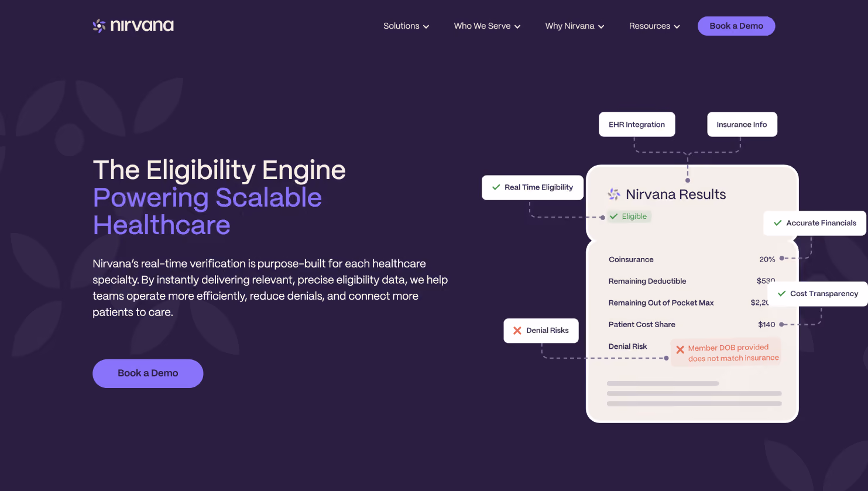Click the red X on Denial Risks tag
This screenshot has width=868, height=491.
(517, 331)
